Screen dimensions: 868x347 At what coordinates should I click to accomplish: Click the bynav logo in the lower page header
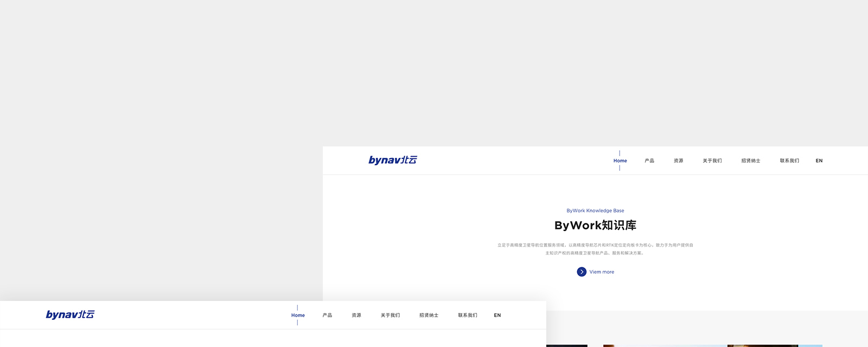[70, 314]
